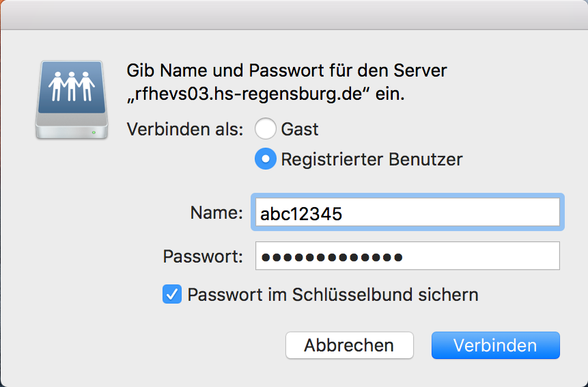Focus the Passwort input field

[408, 256]
